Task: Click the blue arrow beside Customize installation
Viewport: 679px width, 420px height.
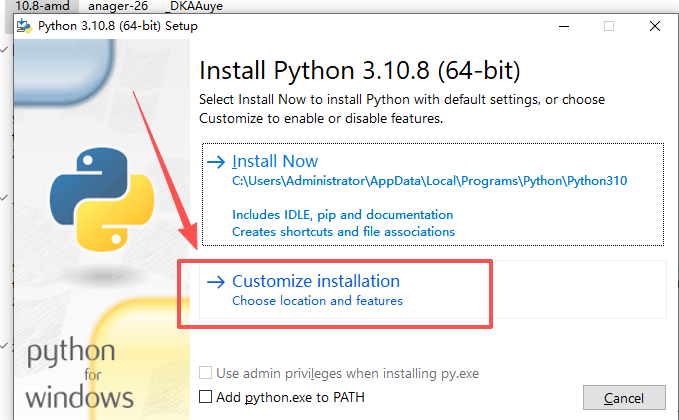Action: click(216, 282)
